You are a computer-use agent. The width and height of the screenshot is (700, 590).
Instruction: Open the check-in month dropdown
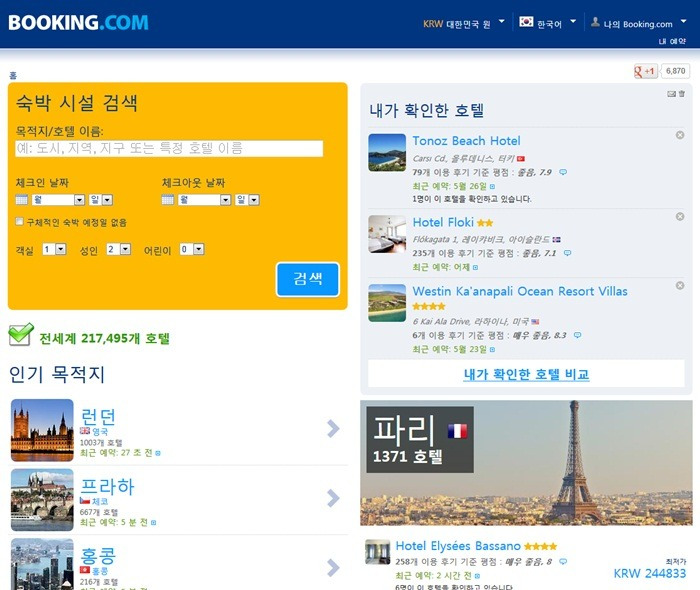coord(58,199)
